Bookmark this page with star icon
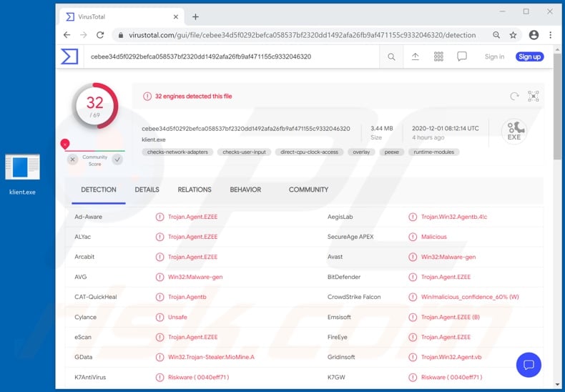Viewport: 565px width, 392px height. [513, 35]
